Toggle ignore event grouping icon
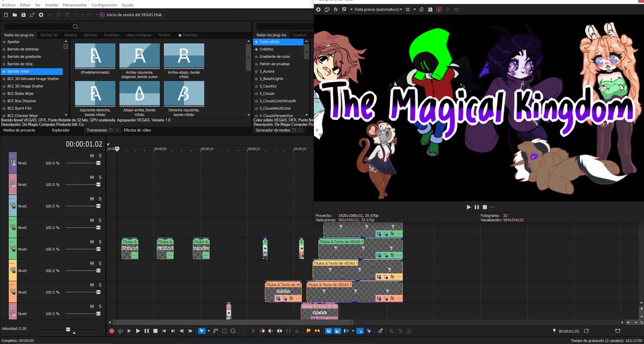The image size is (644, 344). tap(369, 331)
